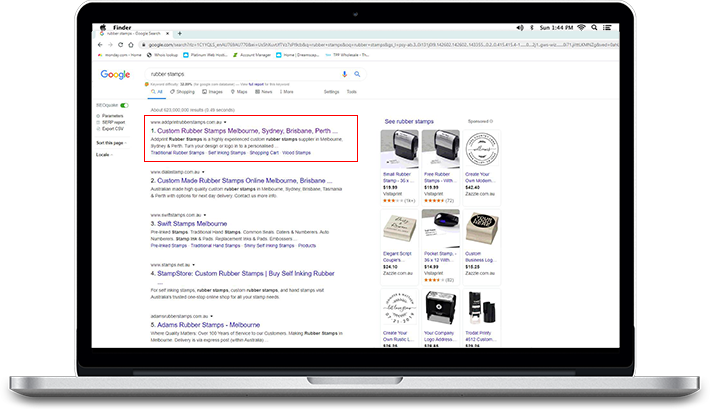Image resolution: width=710 pixels, height=410 pixels.
Task: Open Small Rubber Stamp product thumbnail
Action: [399, 149]
